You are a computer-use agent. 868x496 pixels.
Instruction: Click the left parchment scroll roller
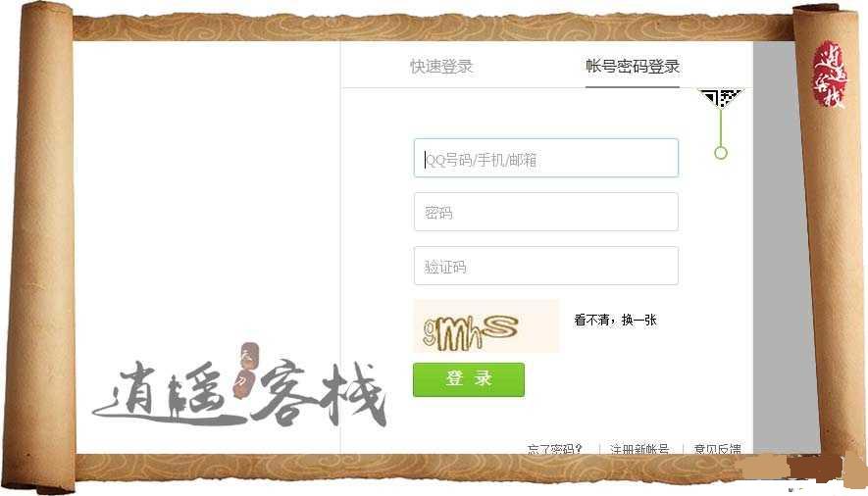point(43,248)
